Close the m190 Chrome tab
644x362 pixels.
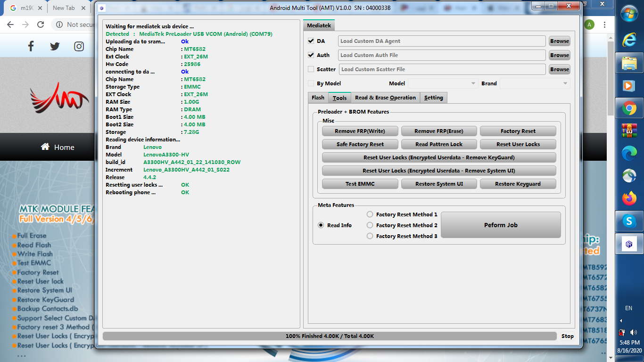(x=39, y=8)
